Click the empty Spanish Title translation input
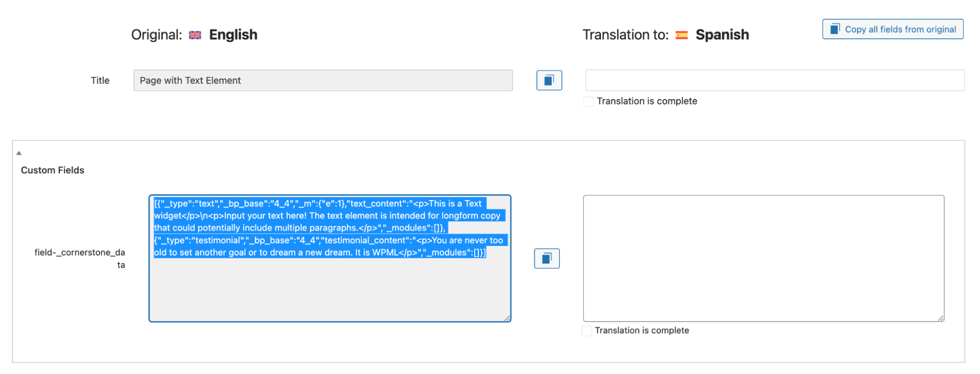Image resolution: width=980 pixels, height=374 pixels. 775,80
